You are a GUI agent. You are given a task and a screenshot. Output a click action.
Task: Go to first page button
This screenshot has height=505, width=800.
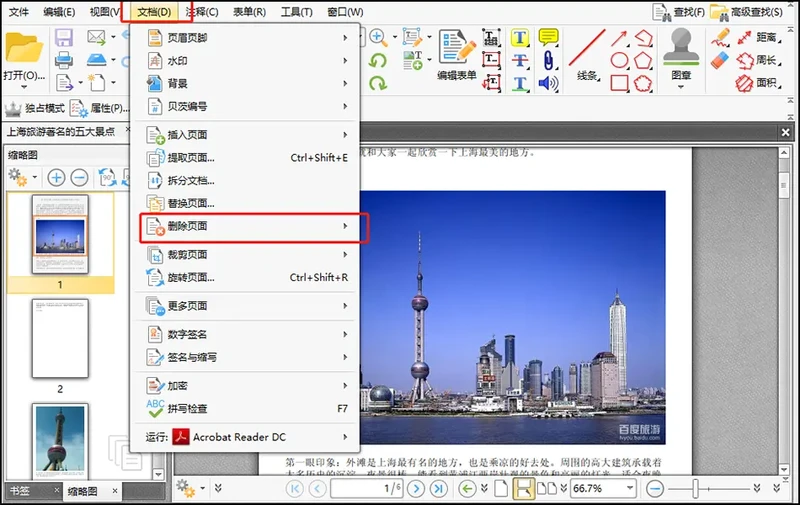coord(294,489)
